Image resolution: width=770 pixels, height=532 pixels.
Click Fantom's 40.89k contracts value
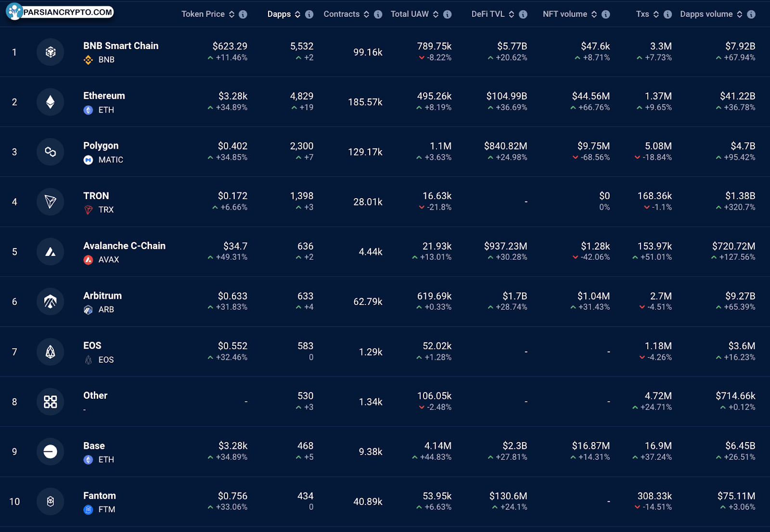(x=368, y=502)
